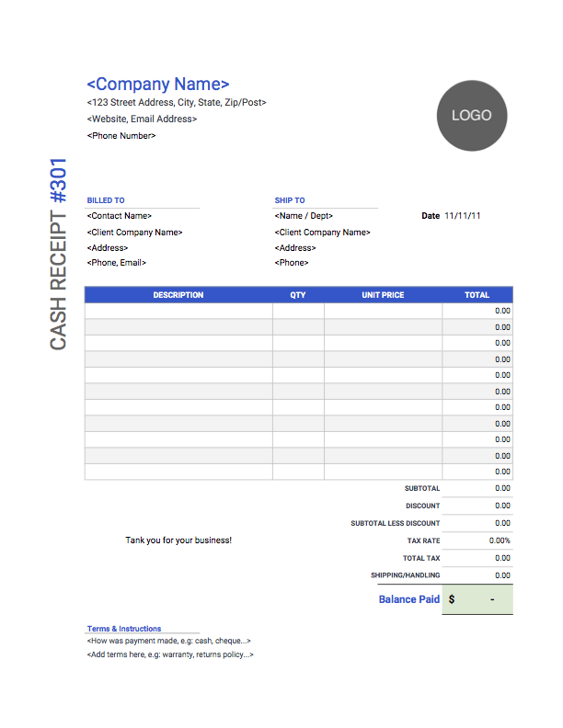
Task: Select the <Name / Dept> placeholder
Action: tap(304, 216)
